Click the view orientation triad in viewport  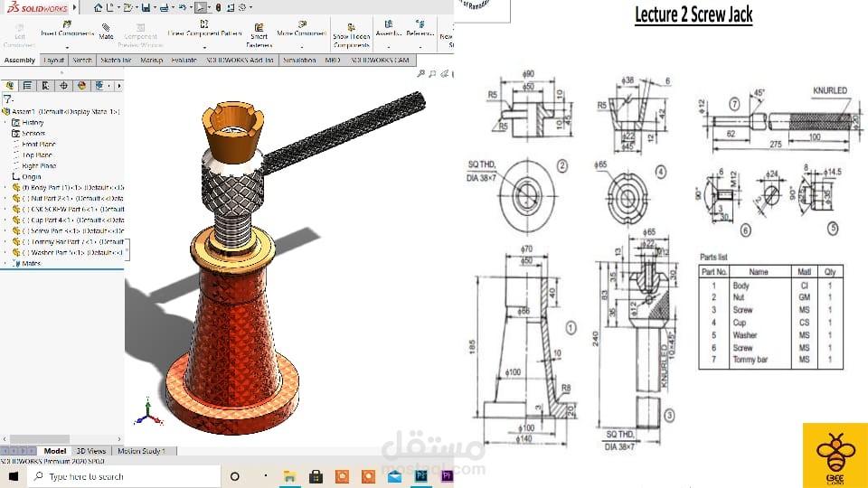pos(148,412)
